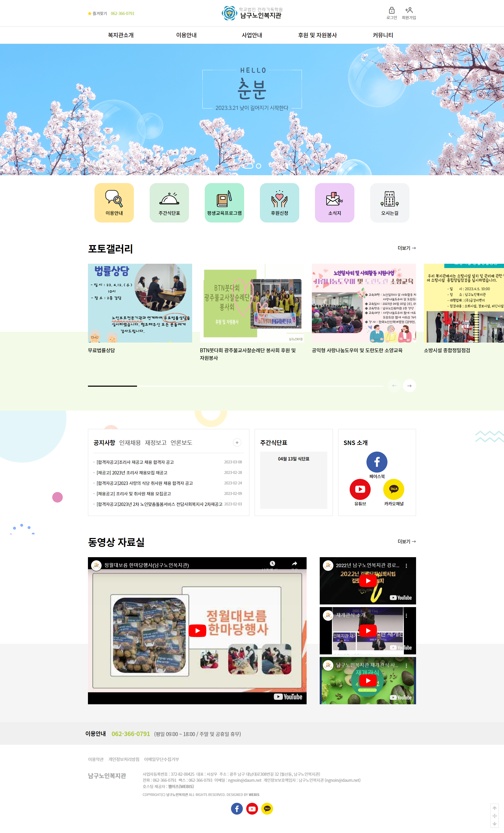The height and width of the screenshot is (833, 504).
Task: Click the 남구노인복지관 header logo
Action: pyautogui.click(x=252, y=13)
